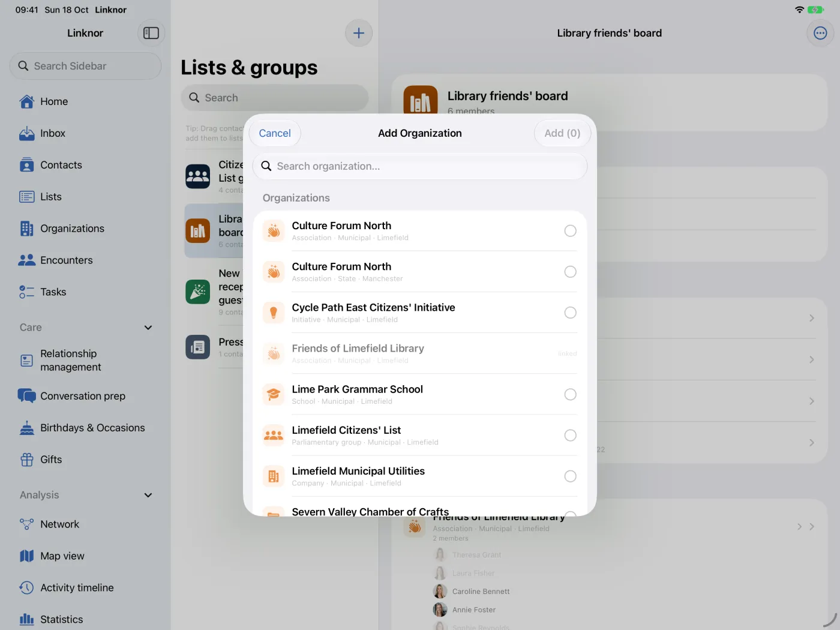This screenshot has width=840, height=630.
Task: Click the Statistics chart icon
Action: (x=27, y=619)
